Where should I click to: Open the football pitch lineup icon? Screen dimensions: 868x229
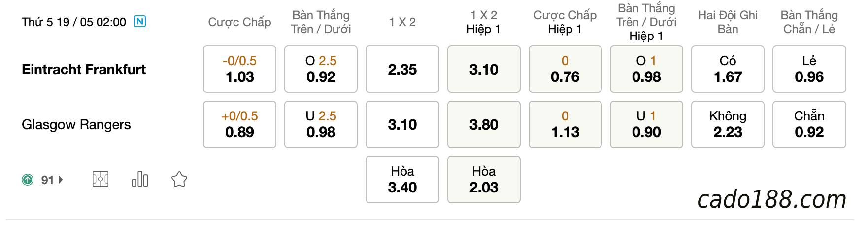coord(100,179)
